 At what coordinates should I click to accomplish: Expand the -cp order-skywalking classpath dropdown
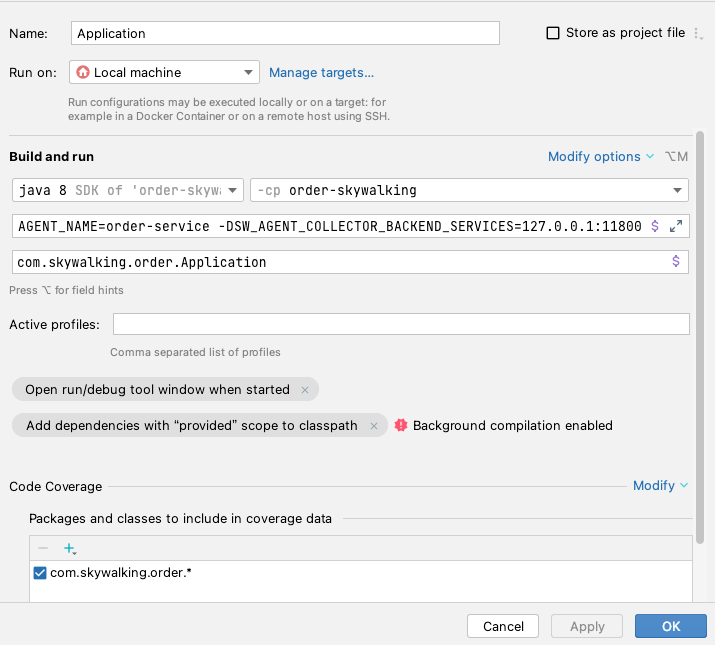pos(469,190)
